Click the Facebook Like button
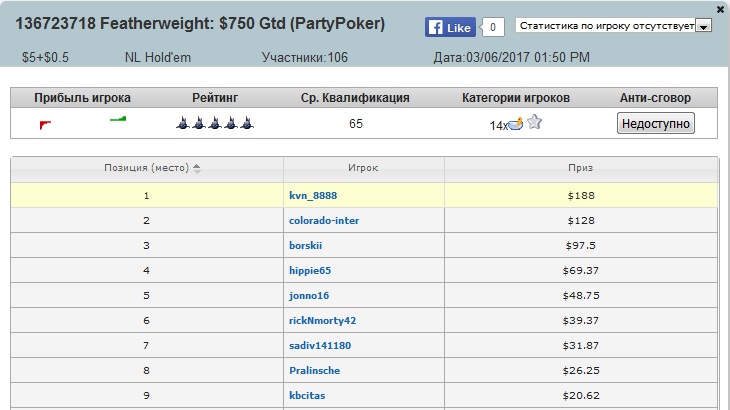The height and width of the screenshot is (410, 730). (450, 27)
